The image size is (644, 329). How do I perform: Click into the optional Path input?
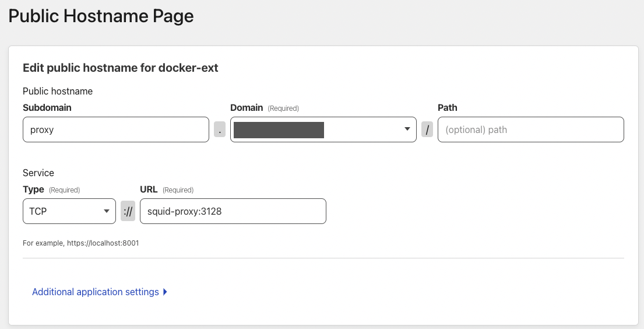pyautogui.click(x=530, y=130)
